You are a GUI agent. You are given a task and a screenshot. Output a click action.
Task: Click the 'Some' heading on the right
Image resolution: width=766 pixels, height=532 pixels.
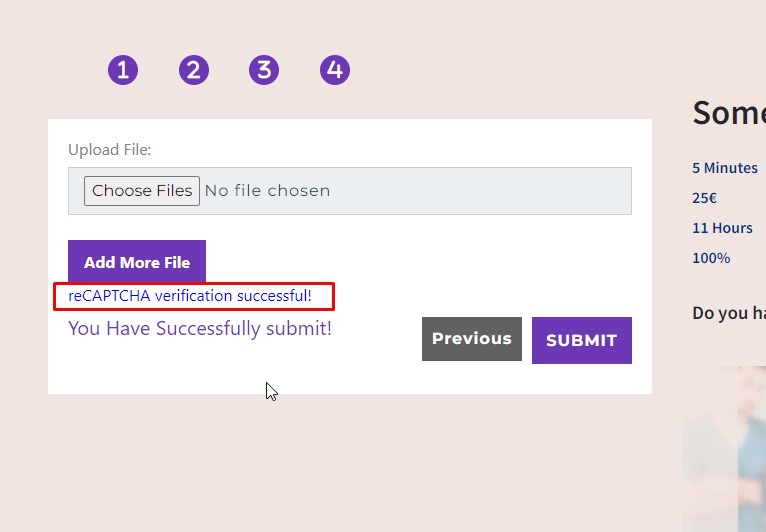click(728, 113)
